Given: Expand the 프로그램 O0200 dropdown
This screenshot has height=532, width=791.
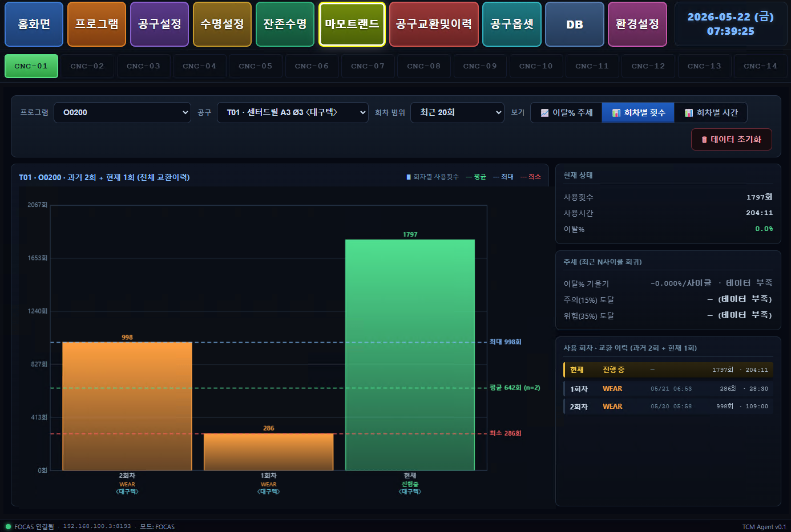Looking at the screenshot, I should 122,112.
